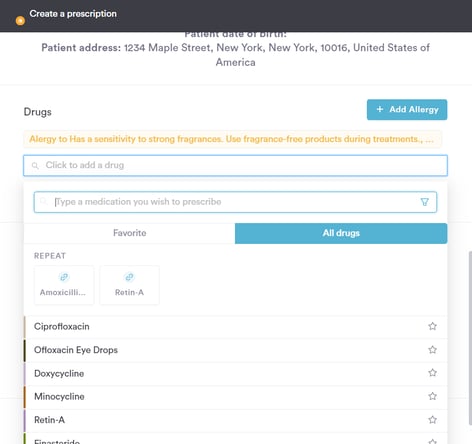Screen dimensions: 472x444
Task: Select the All drugs tab
Action: (x=341, y=233)
